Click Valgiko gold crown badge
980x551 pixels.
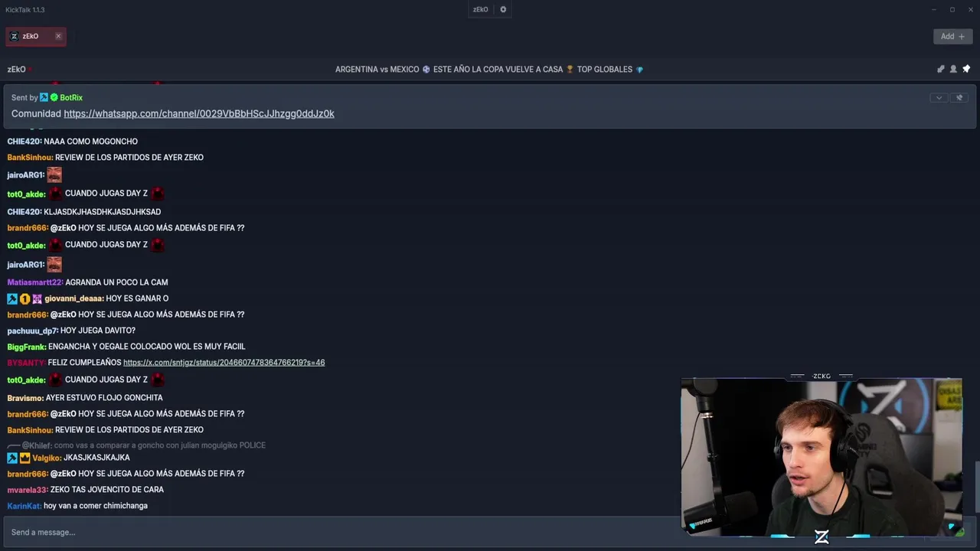(24, 458)
